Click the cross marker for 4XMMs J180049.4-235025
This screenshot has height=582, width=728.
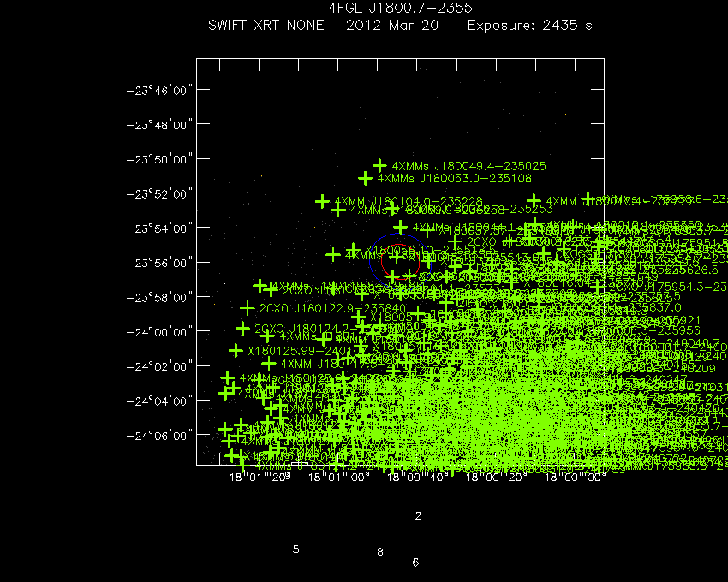(379, 166)
